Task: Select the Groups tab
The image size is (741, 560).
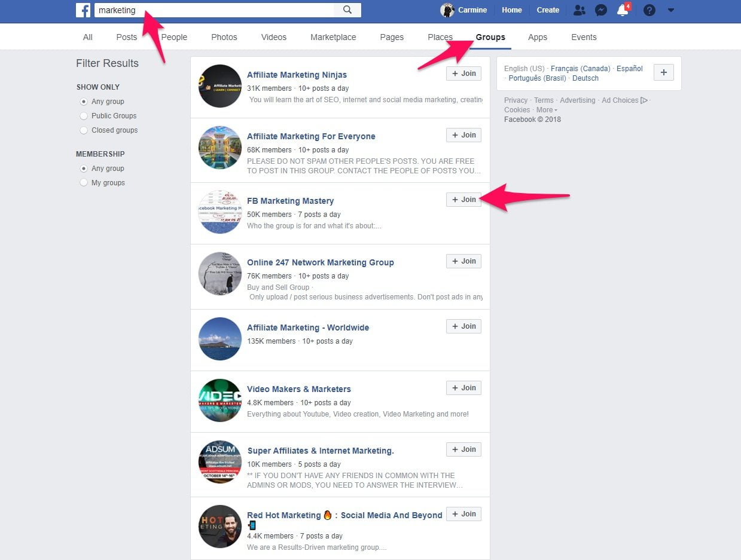Action: click(x=490, y=37)
